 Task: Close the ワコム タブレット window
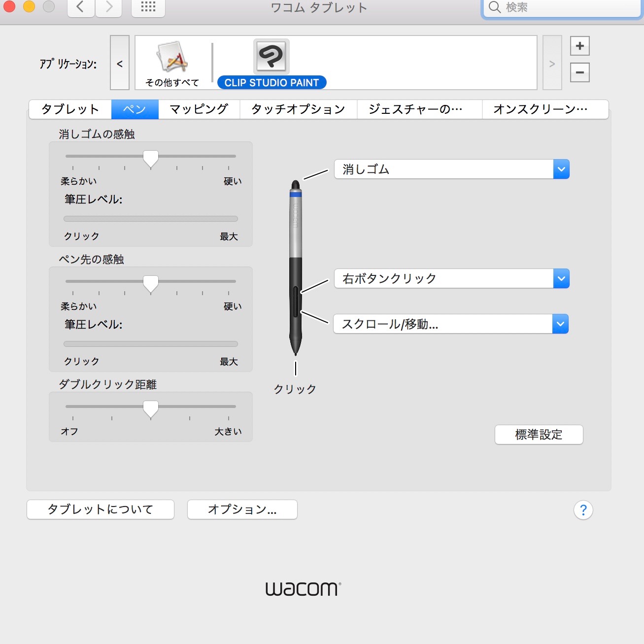(x=9, y=6)
